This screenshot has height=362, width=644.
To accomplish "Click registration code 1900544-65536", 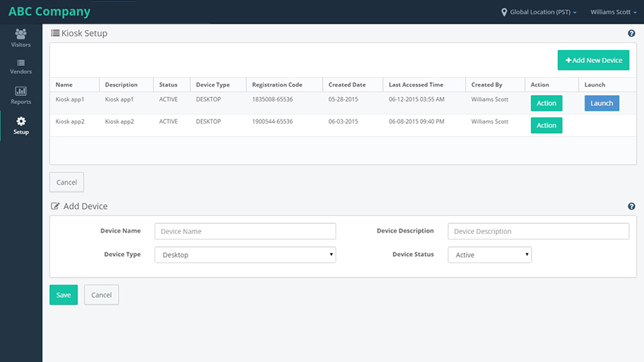I will pyautogui.click(x=273, y=122).
